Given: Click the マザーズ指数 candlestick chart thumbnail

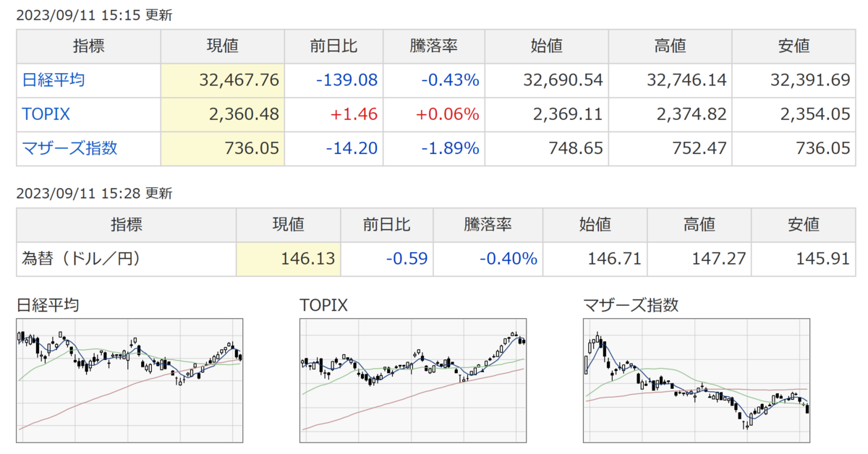Looking at the screenshot, I should [x=697, y=381].
